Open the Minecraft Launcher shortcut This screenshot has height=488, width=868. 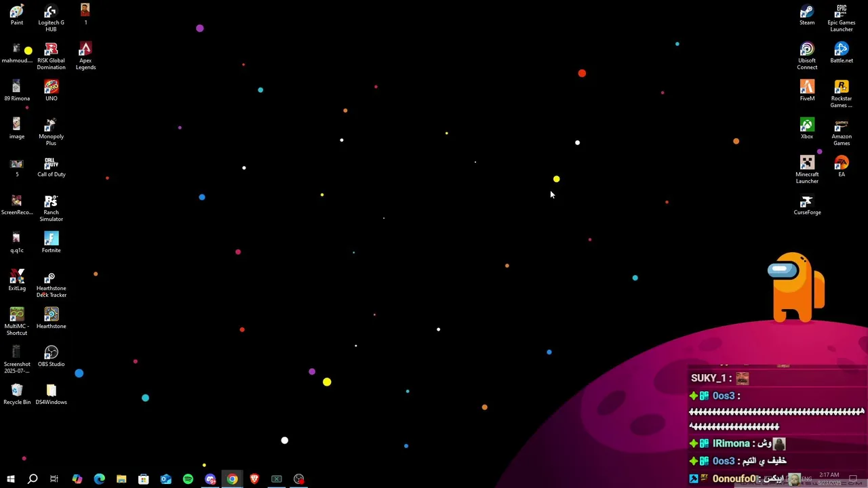[807, 170]
